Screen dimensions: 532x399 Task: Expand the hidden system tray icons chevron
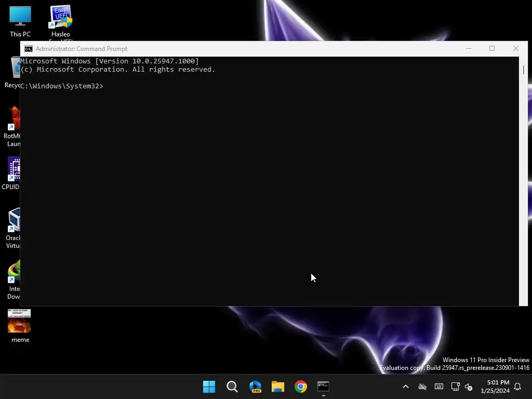405,387
